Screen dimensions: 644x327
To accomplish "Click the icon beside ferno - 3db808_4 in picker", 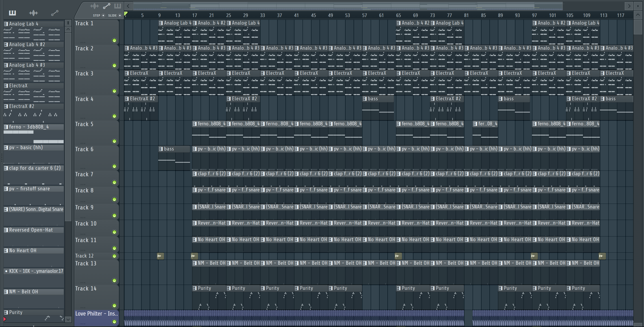I will pyautogui.click(x=6, y=127).
